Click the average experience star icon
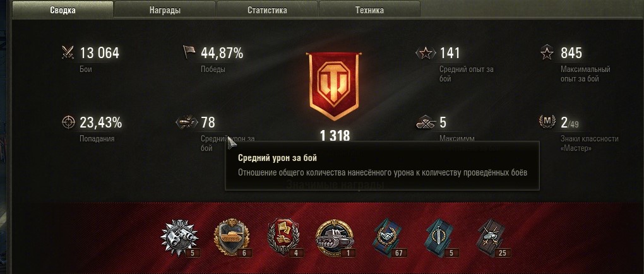Viewport: 644px width, 274px height. [x=426, y=52]
